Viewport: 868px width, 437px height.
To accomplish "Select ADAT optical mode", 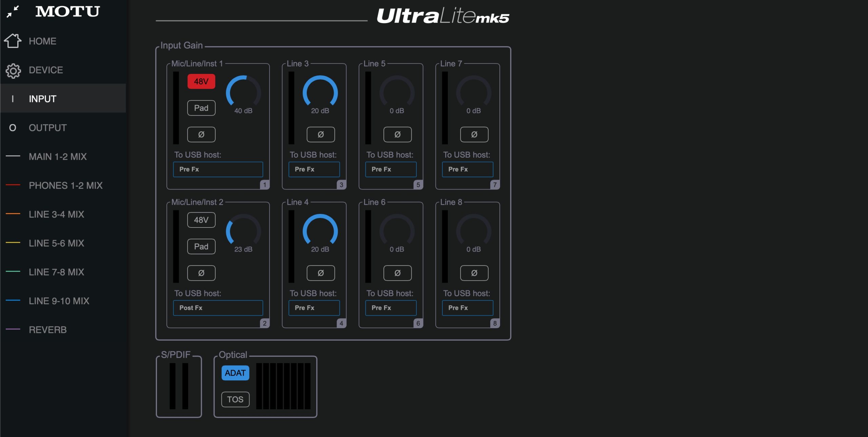I will click(235, 373).
